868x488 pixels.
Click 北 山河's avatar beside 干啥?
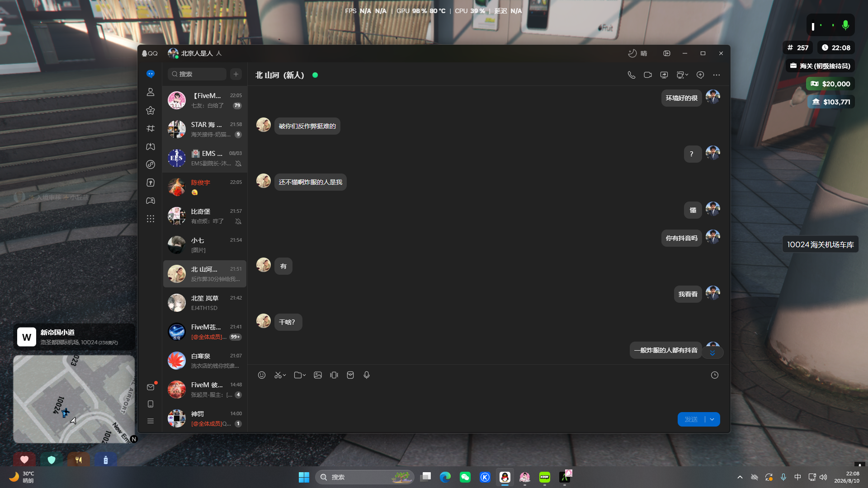pyautogui.click(x=264, y=321)
